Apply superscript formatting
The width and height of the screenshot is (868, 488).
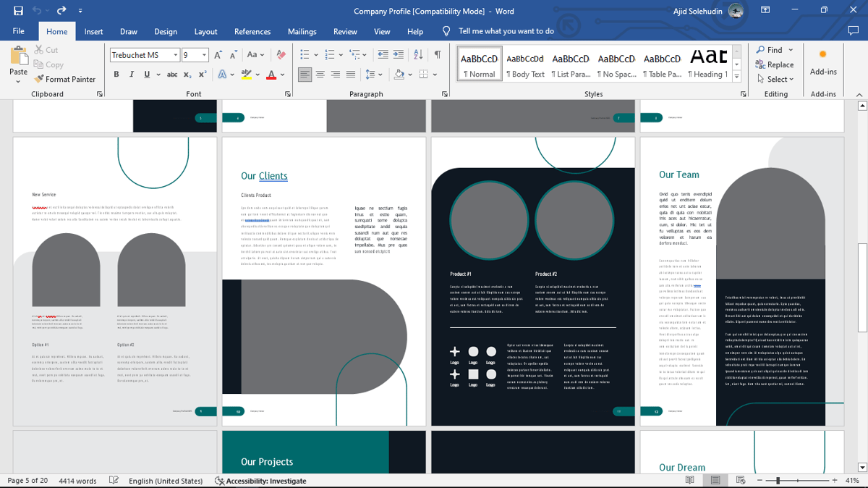tap(203, 75)
